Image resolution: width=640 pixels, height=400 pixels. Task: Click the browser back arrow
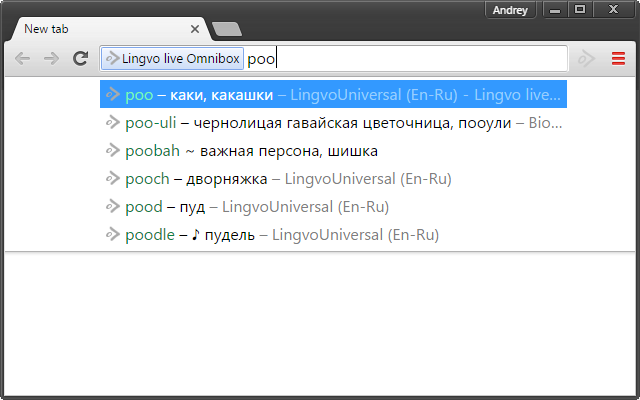(22, 59)
